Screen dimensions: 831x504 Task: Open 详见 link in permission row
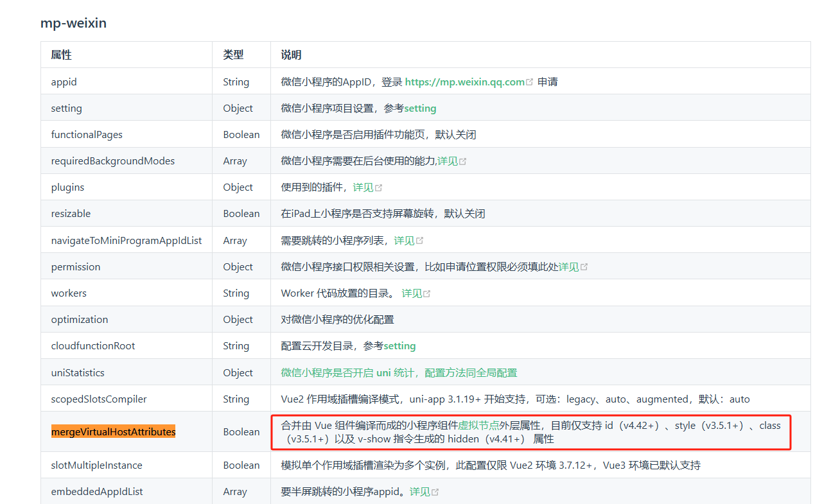569,266
